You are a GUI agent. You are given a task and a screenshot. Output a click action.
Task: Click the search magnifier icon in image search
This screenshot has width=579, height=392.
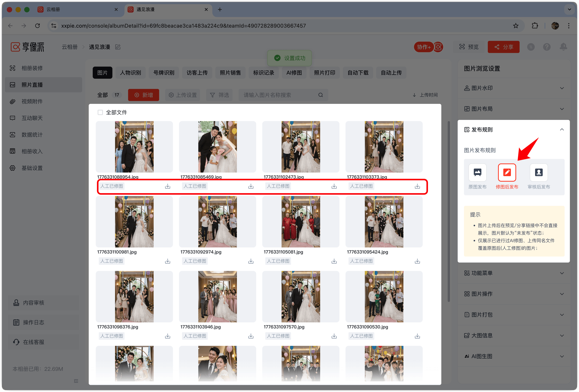320,95
